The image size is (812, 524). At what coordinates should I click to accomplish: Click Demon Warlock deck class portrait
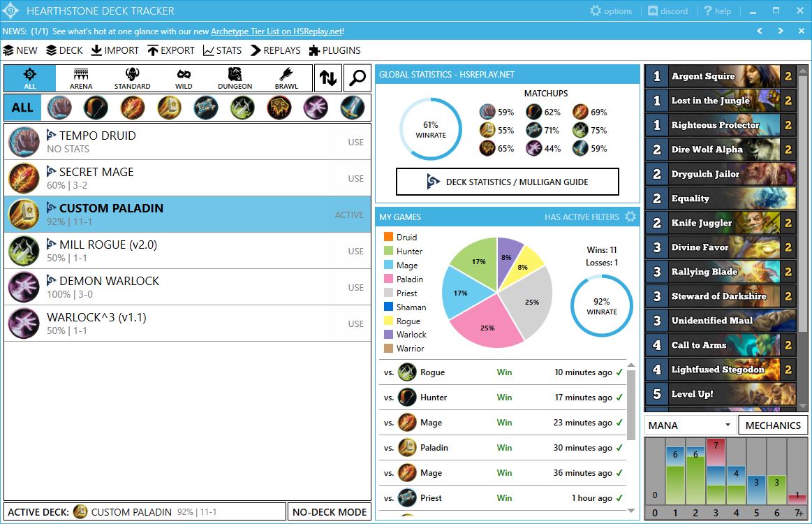[24, 287]
